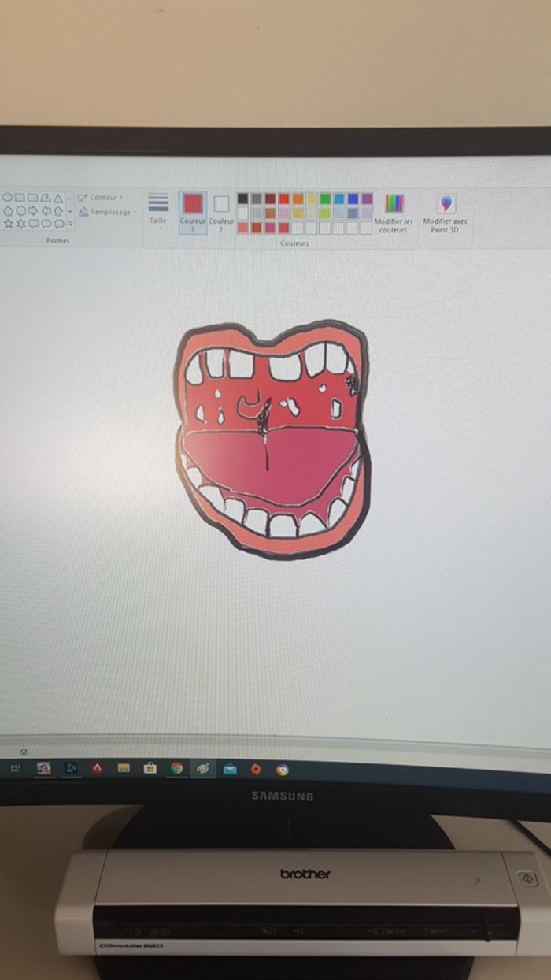The height and width of the screenshot is (980, 551).
Task: Pick the bright red color swatch
Action: pyautogui.click(x=284, y=199)
